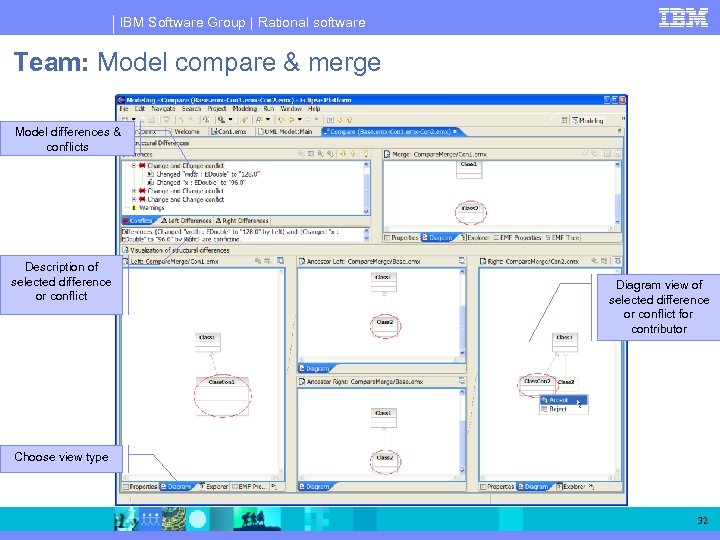The height and width of the screenshot is (540, 720).
Task: Open the Search menu
Action: click(191, 109)
